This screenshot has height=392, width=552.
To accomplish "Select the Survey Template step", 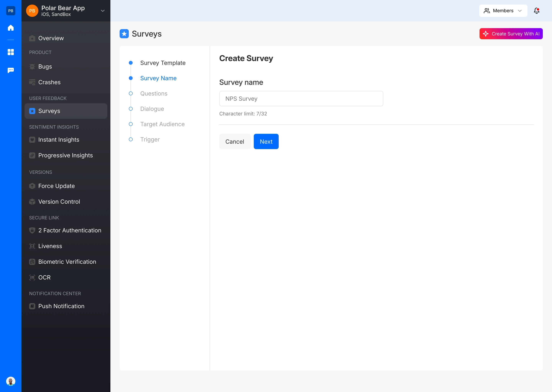I will pyautogui.click(x=163, y=63).
